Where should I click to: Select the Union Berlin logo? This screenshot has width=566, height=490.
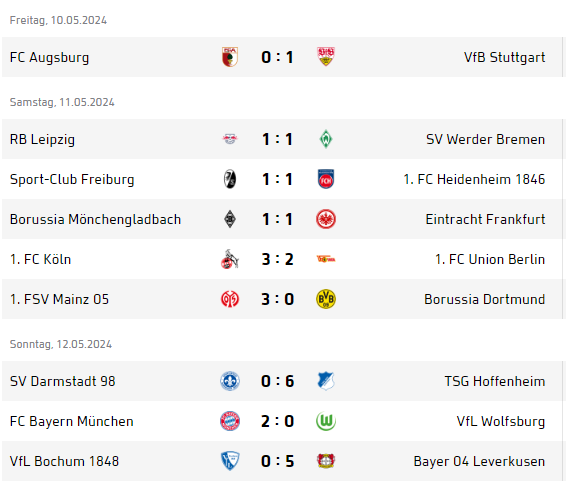tap(326, 259)
